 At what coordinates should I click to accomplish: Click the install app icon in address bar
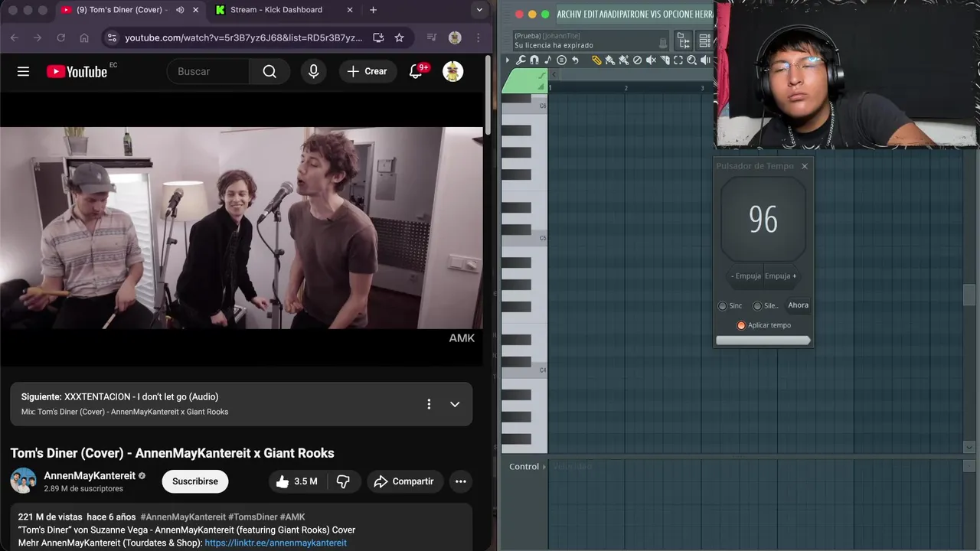378,37
